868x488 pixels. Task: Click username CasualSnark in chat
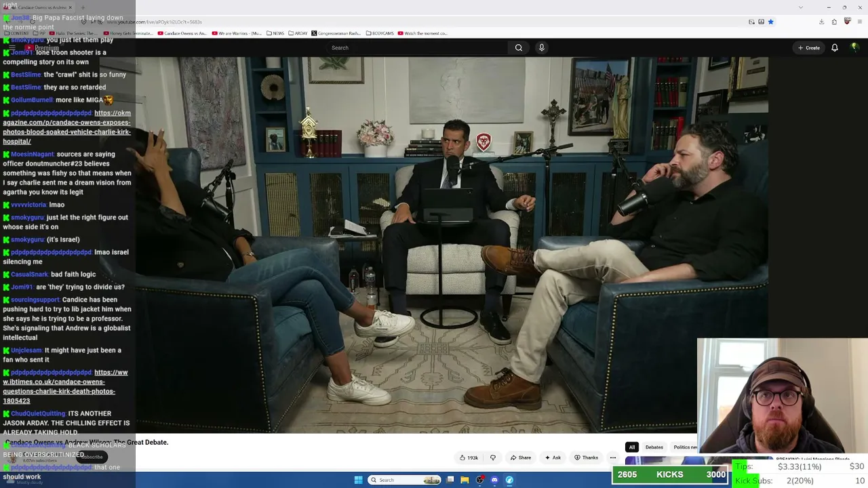29,274
